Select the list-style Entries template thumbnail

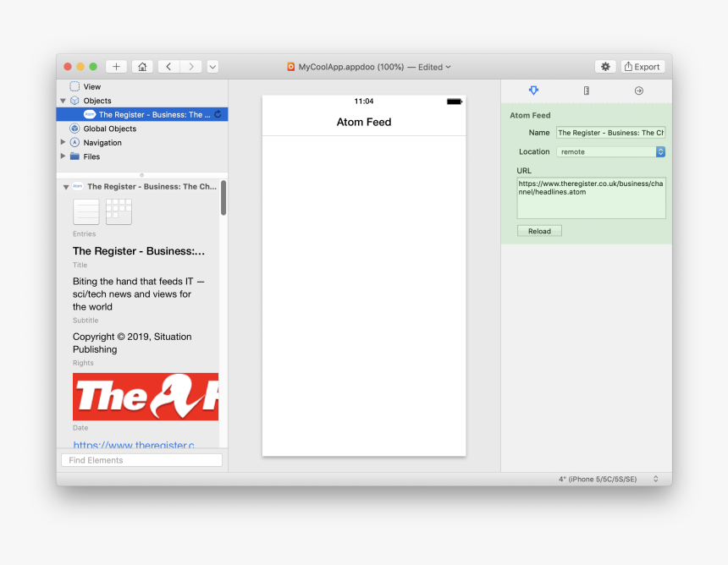tap(85, 211)
